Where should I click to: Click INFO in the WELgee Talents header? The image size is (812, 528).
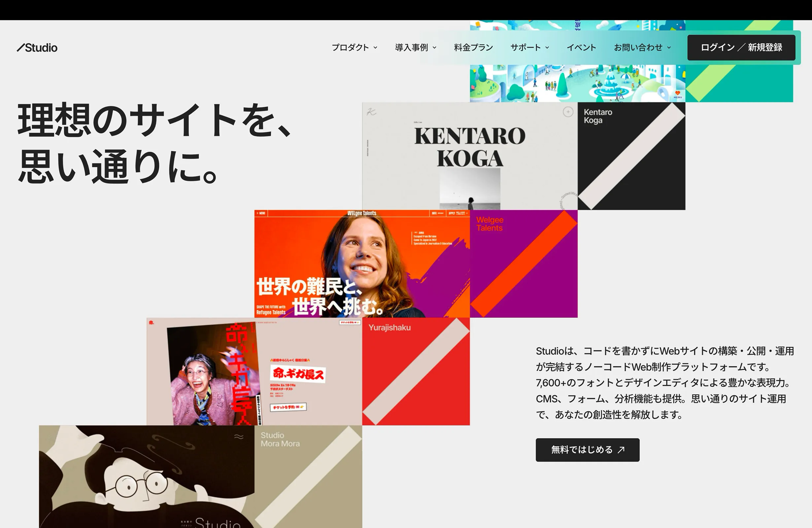click(435, 213)
